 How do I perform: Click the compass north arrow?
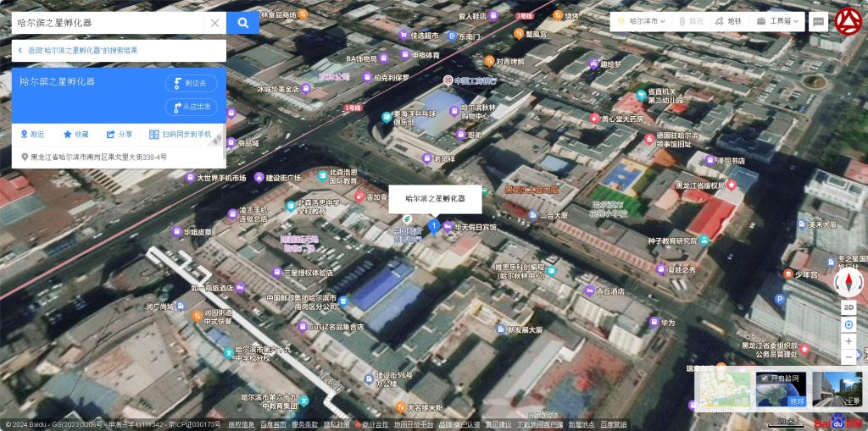coord(849,282)
